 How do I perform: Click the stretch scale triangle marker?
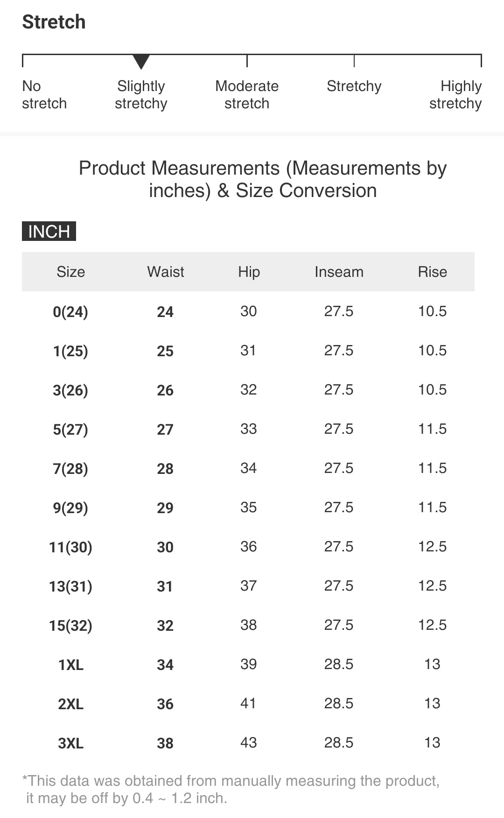pos(141,61)
